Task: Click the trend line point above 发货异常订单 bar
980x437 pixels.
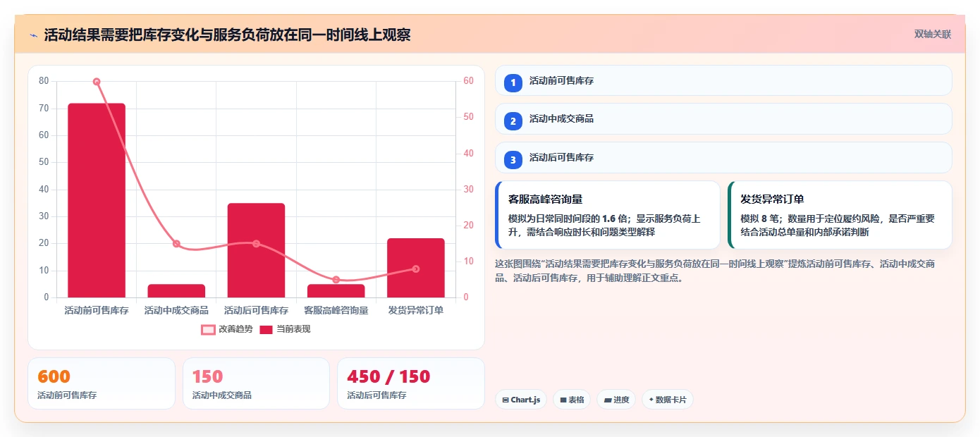Action: 416,269
